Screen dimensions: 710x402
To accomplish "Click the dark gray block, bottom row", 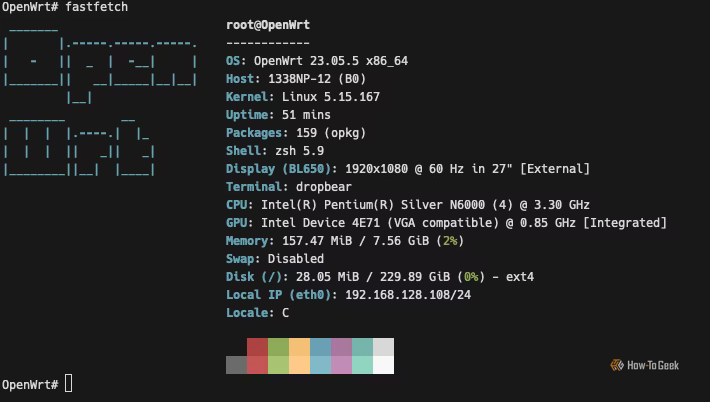I will 236,365.
